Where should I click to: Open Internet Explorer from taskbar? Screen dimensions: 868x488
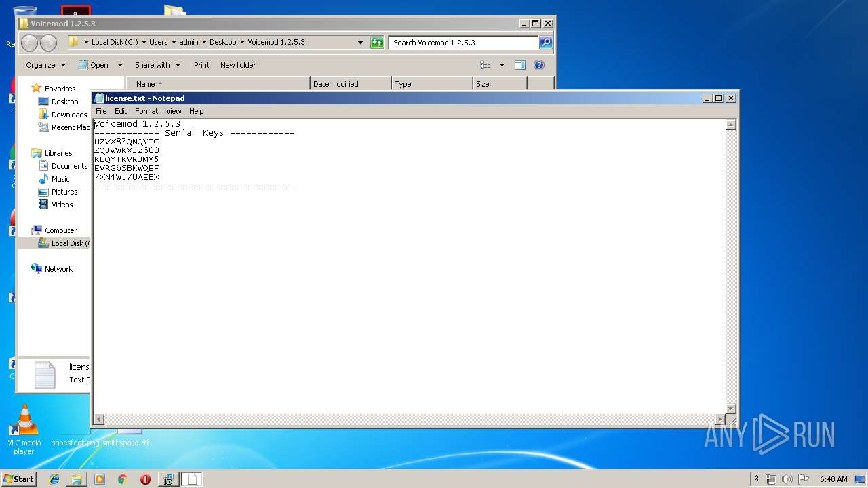coord(54,479)
